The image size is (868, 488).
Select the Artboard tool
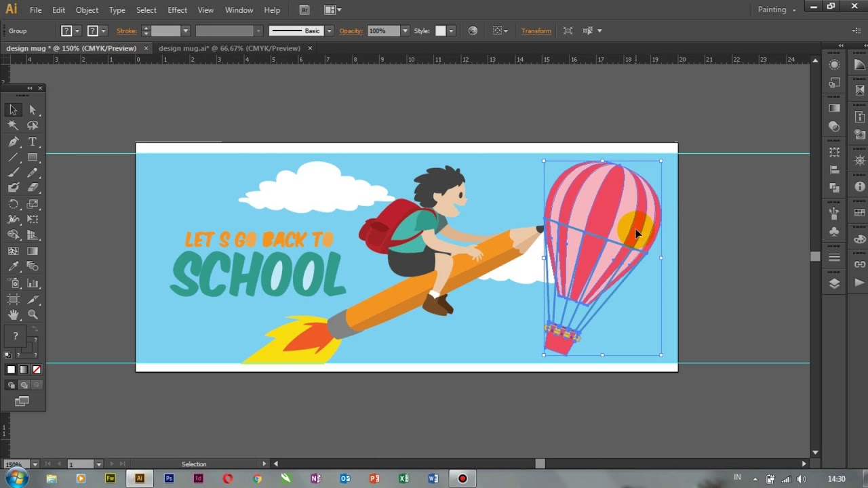pyautogui.click(x=13, y=299)
